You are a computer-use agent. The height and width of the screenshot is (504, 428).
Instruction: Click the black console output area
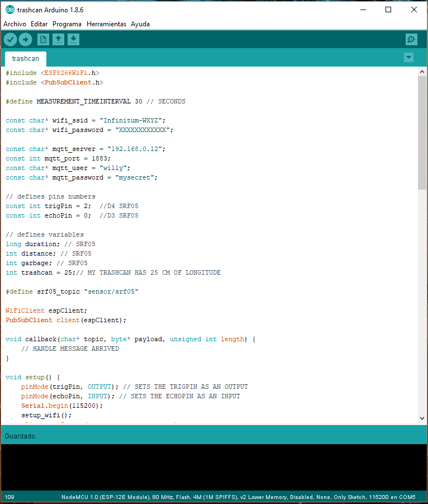pyautogui.click(x=214, y=467)
